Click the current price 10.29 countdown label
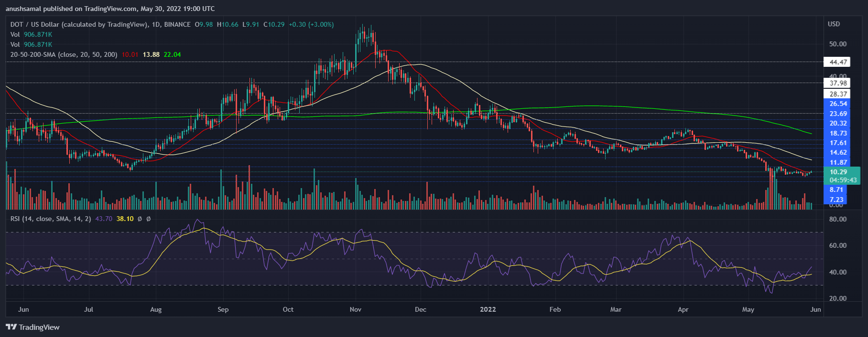This screenshot has height=337, width=868. point(842,176)
